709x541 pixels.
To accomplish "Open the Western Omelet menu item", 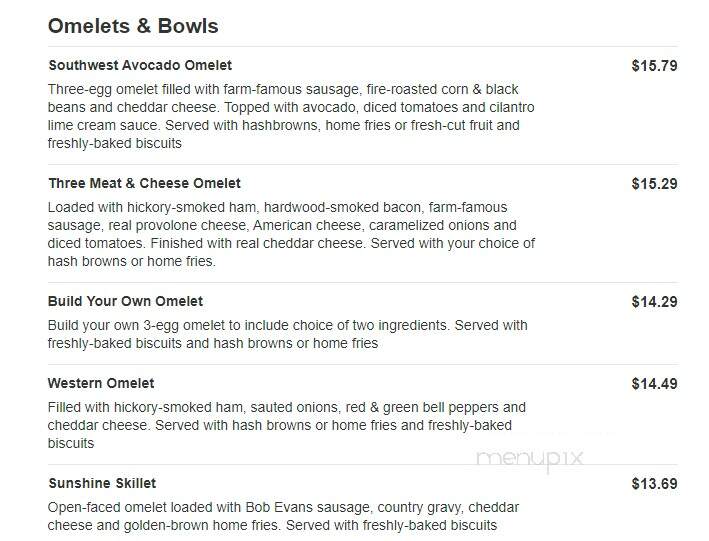I will 101,383.
